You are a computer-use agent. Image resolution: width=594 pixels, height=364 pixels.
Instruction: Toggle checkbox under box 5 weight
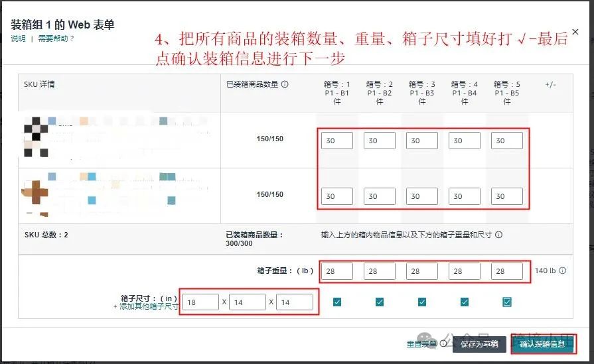[507, 302]
